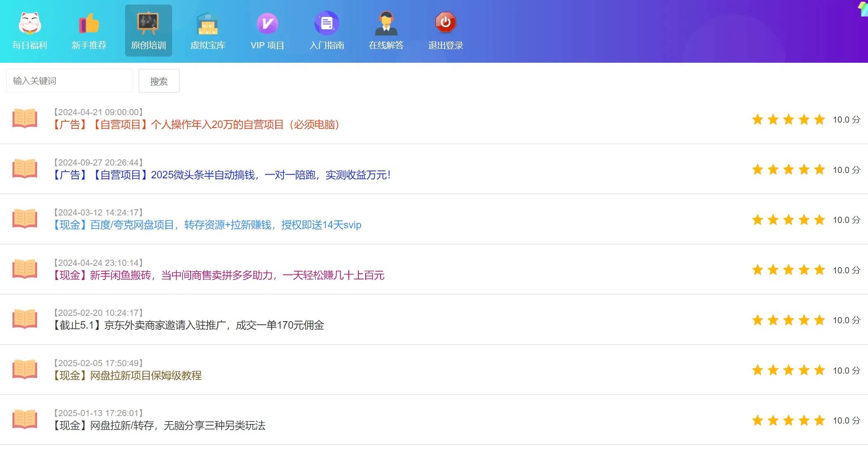The image size is (868, 457).
Task: Click 10.0 分 score on 个人操作年入20万 row
Action: 847,120
